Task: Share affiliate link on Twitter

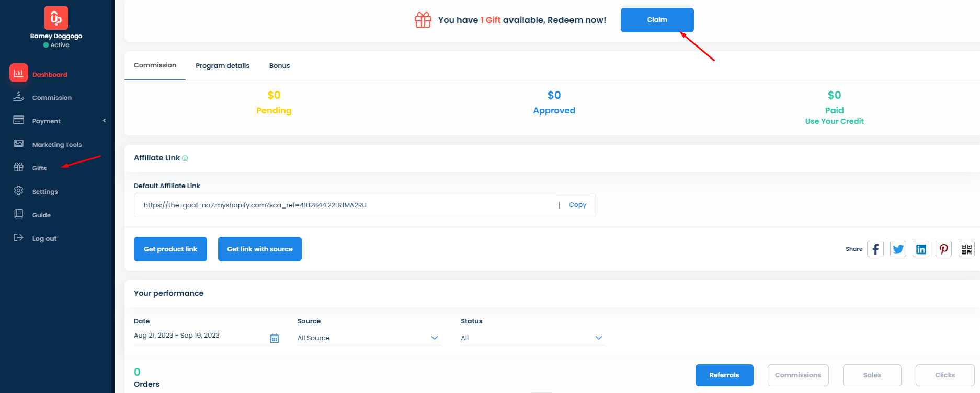Action: [x=898, y=249]
